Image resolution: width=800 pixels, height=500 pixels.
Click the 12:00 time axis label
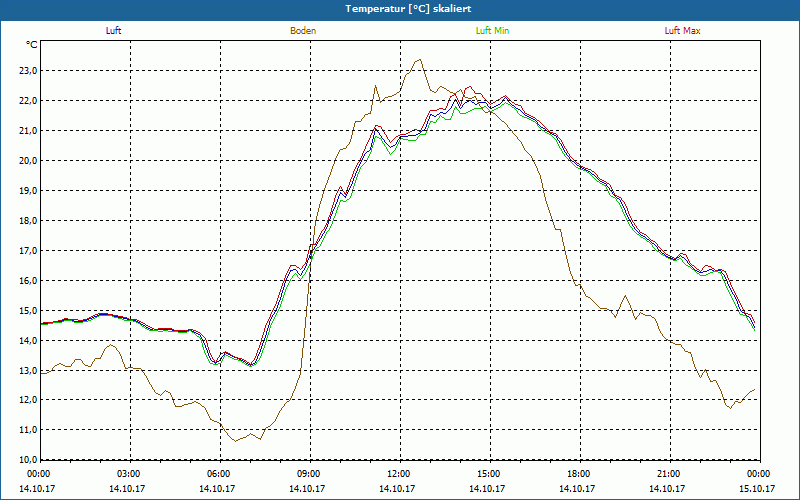point(399,474)
